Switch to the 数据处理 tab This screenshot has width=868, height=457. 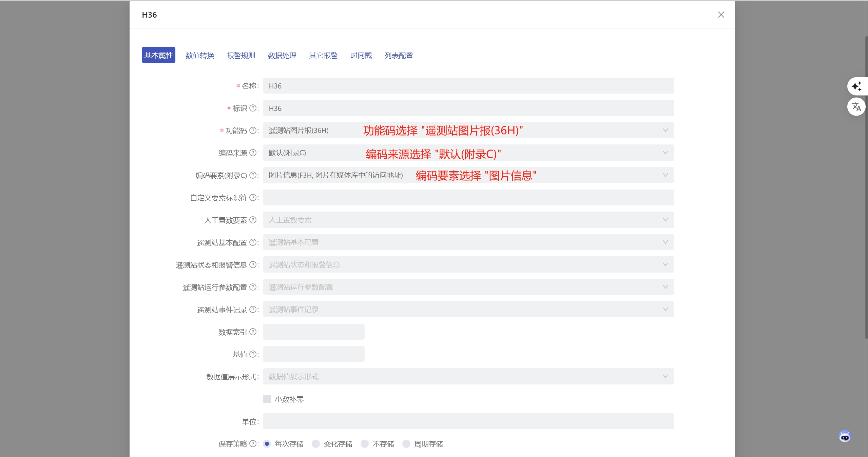coord(282,55)
